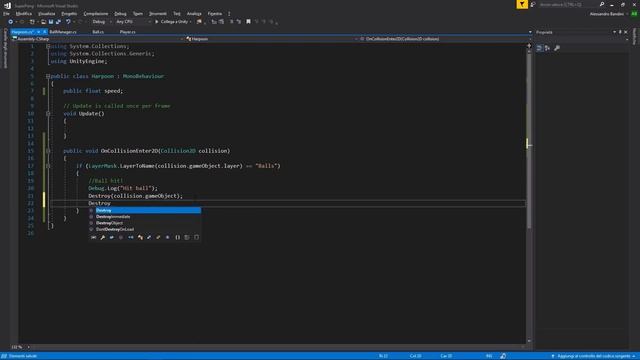Open the Finestra menu
This screenshot has height=360, width=640.
[215, 14]
